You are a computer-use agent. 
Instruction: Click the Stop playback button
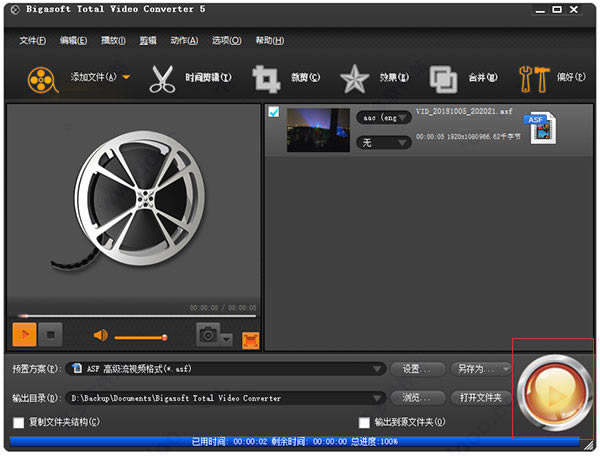(51, 334)
